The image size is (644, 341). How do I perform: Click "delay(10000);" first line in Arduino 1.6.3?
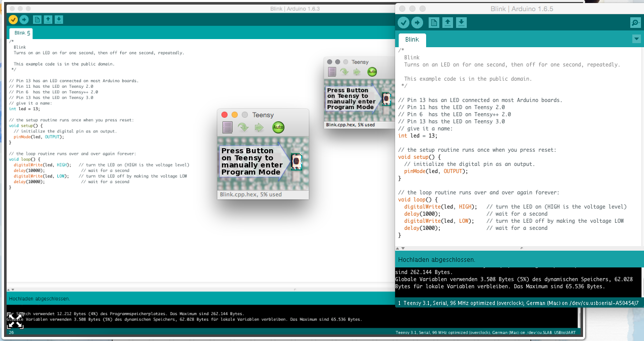point(29,170)
